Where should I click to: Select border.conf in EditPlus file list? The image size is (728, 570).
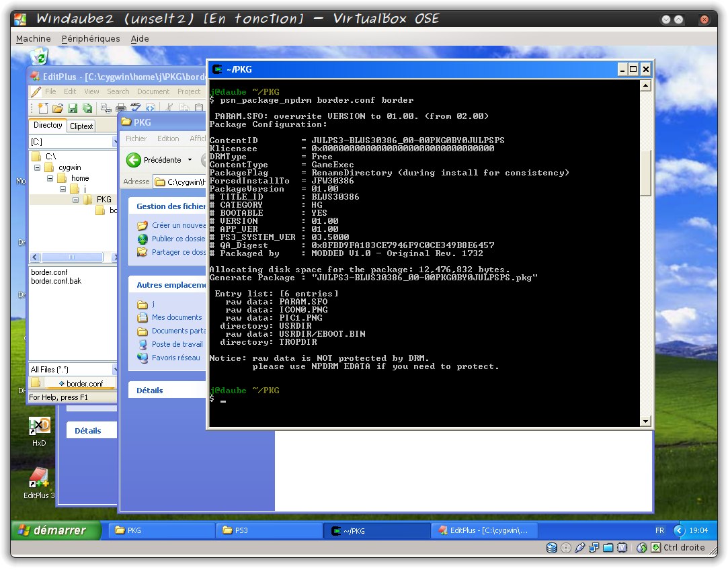pos(49,272)
